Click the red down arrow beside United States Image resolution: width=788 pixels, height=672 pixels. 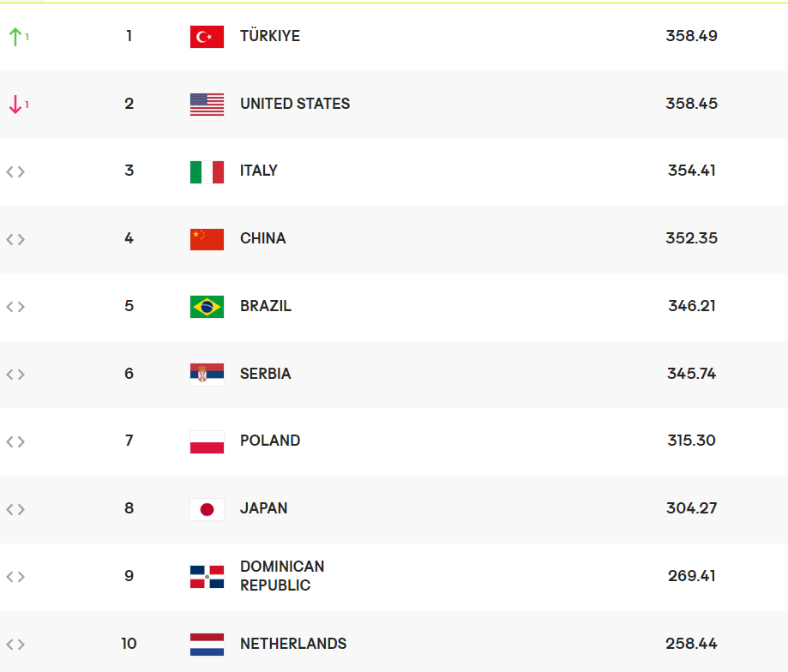click(15, 105)
